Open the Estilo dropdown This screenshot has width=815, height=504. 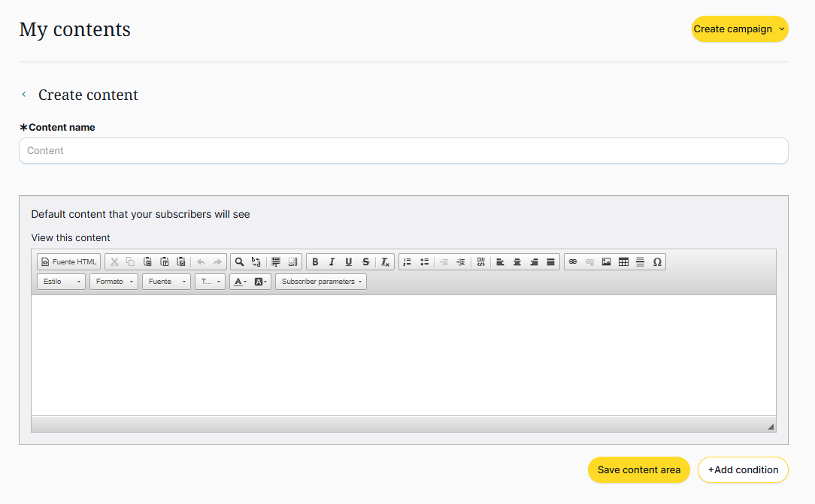pos(61,282)
